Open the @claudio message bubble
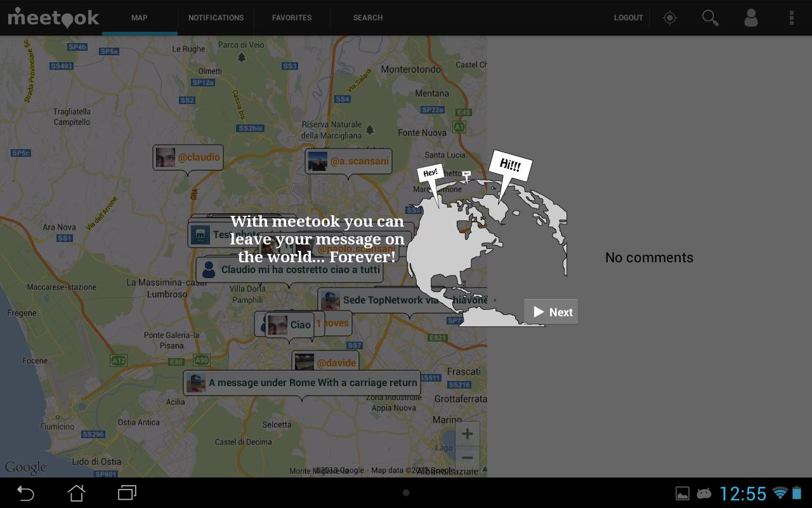 [188, 157]
